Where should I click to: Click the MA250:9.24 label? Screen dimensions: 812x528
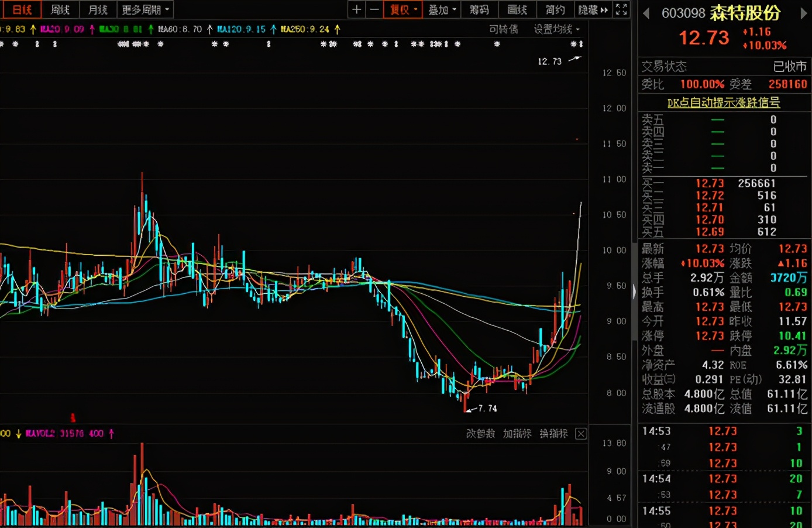tap(305, 29)
